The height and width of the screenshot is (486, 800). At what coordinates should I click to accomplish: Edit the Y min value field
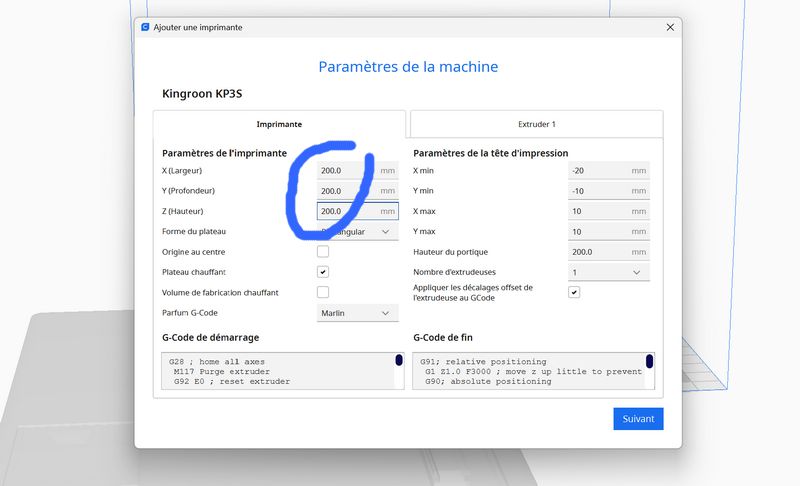click(x=609, y=191)
